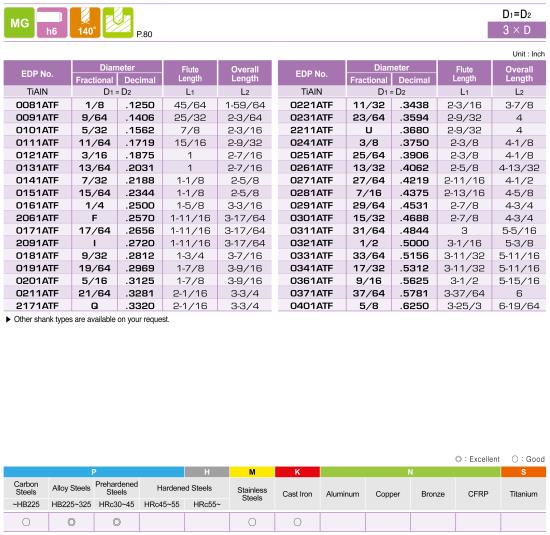Click the green MG icon
This screenshot has height=535, width=550.
19,23
